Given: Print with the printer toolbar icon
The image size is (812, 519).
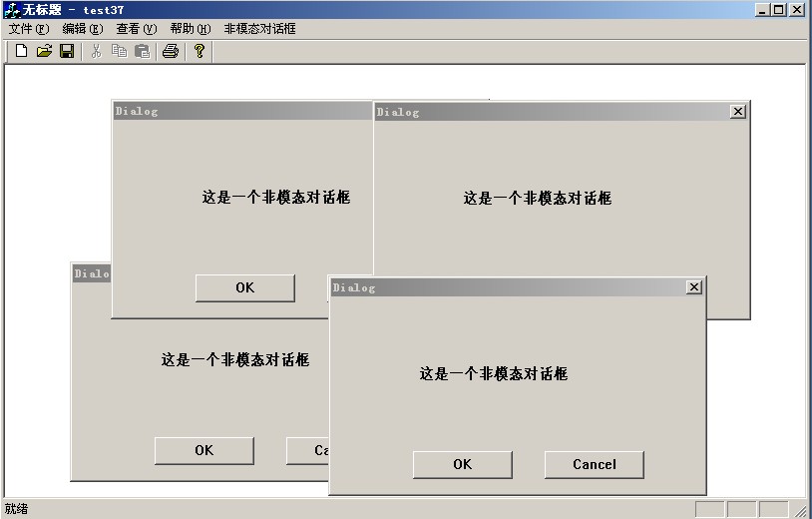Looking at the screenshot, I should click(x=171, y=51).
